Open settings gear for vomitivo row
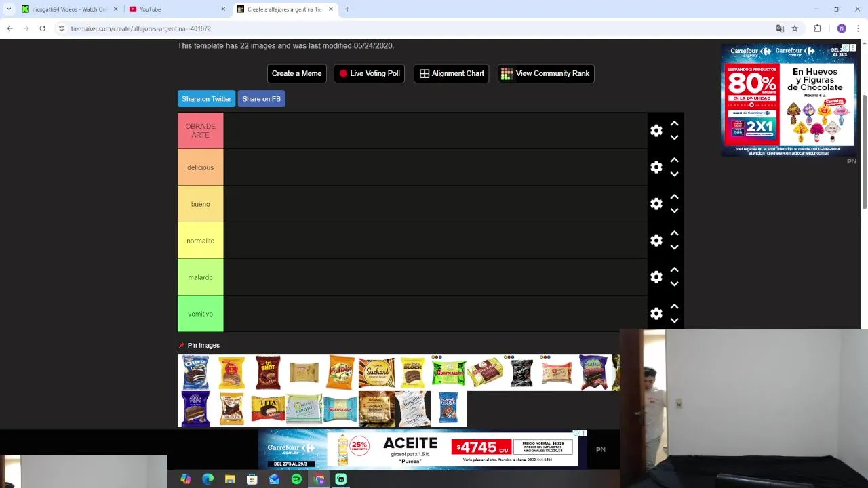The image size is (868, 488). (x=656, y=314)
